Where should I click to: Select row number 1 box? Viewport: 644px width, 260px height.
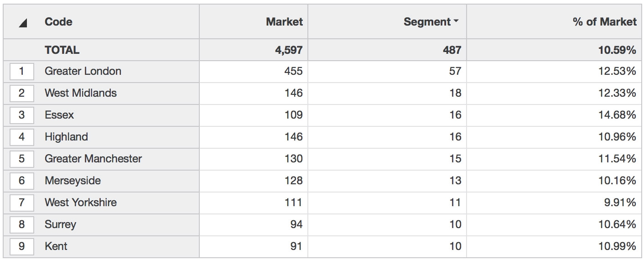[21, 72]
